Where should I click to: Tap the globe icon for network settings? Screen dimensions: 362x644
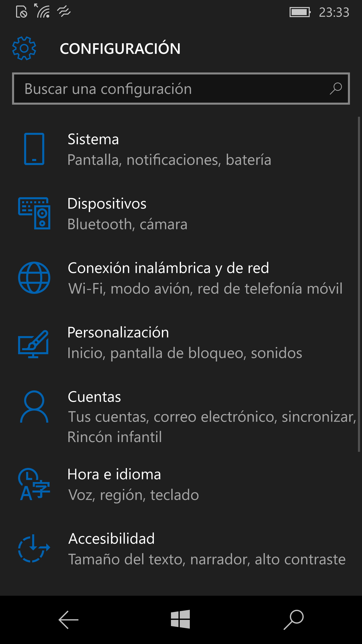coord(34,278)
